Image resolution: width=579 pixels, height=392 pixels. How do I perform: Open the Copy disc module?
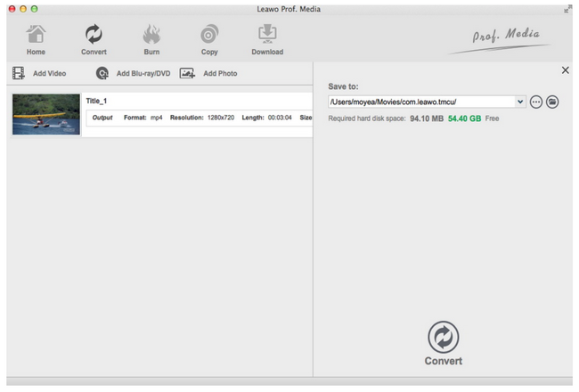click(209, 38)
